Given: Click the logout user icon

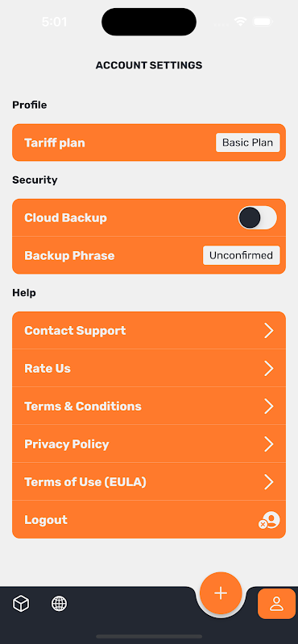Looking at the screenshot, I should click(x=269, y=520).
